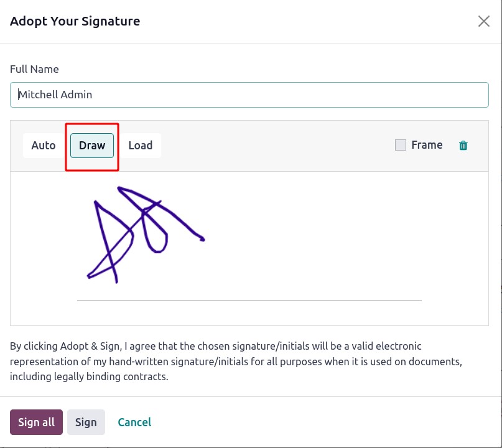
Task: Switch to the Auto signature mode
Action: (x=43, y=146)
